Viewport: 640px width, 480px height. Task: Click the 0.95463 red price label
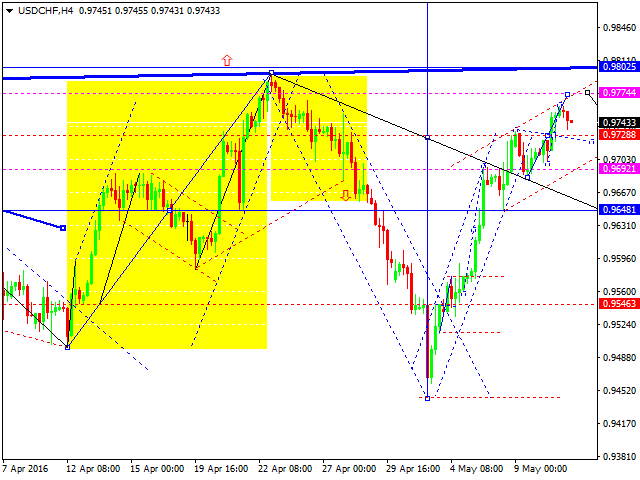(x=619, y=304)
